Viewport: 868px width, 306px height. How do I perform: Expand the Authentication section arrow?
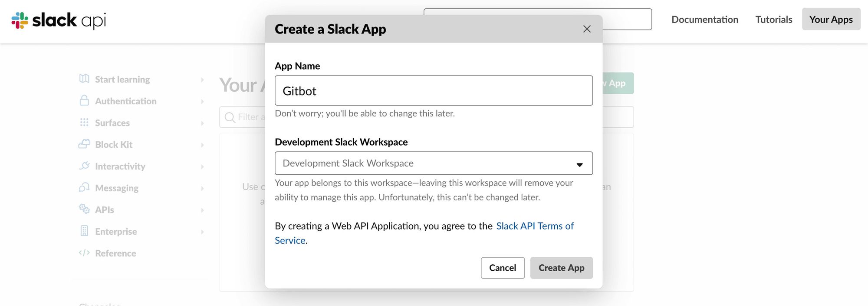tap(202, 101)
